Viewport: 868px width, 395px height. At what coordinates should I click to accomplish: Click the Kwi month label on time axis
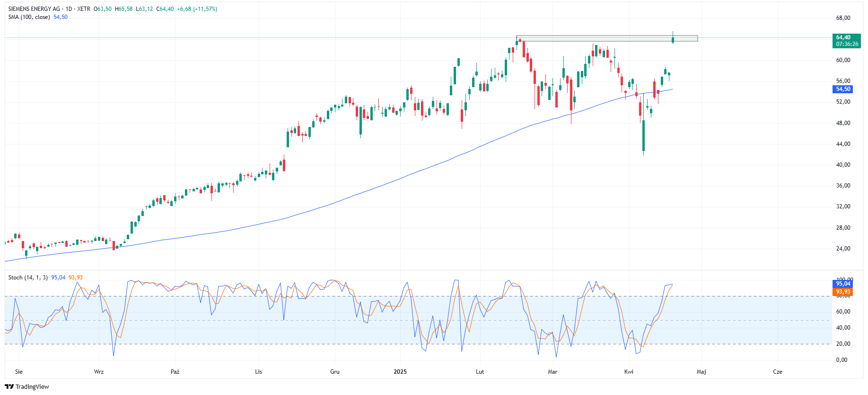629,372
